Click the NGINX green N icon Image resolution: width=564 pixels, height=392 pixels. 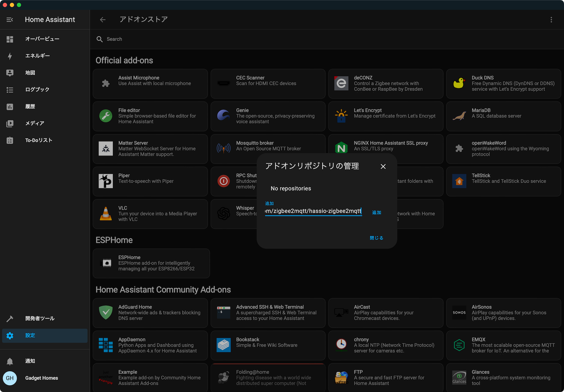pyautogui.click(x=341, y=148)
